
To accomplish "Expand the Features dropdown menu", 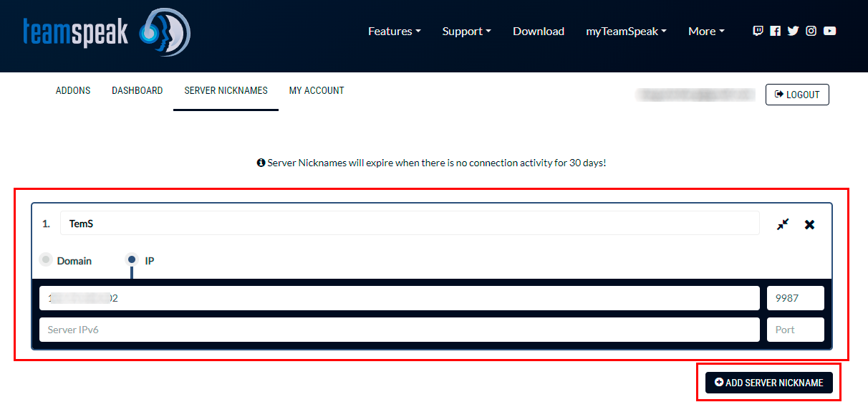I will [394, 32].
